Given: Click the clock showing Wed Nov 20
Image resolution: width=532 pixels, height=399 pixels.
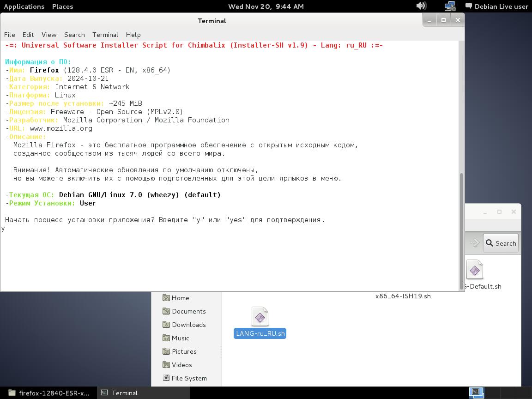Looking at the screenshot, I should point(266,6).
